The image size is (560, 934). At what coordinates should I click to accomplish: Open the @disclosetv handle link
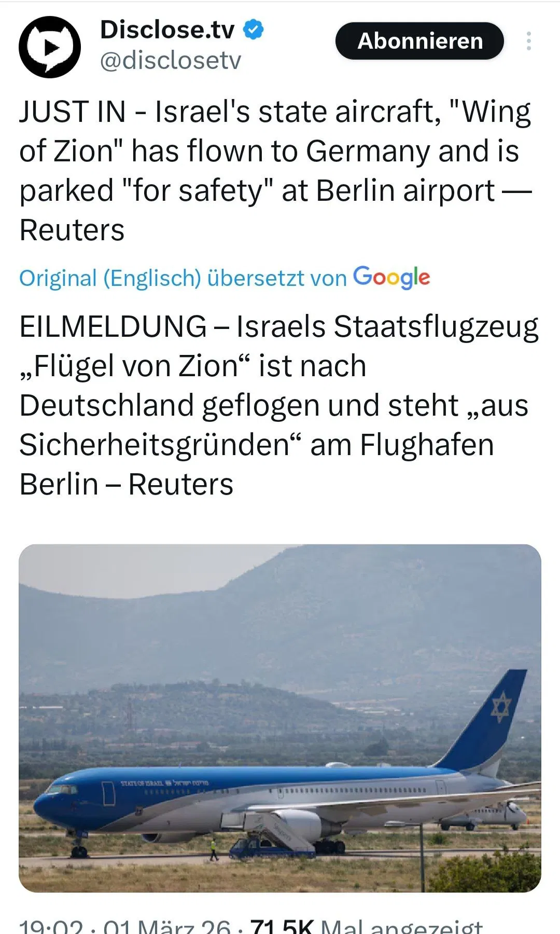[170, 61]
